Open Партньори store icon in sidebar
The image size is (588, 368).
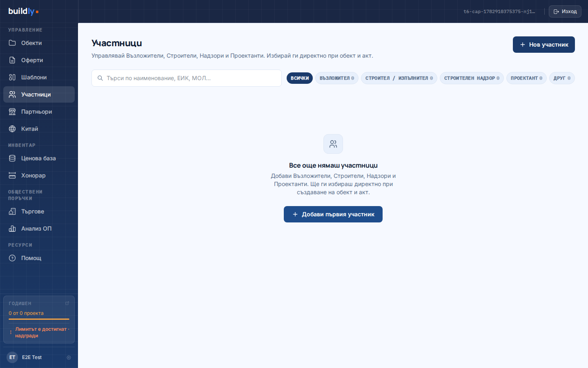[12, 112]
